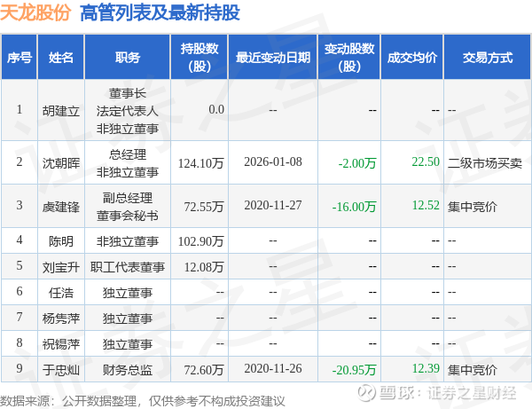
Task: Click the -16.00万 change value
Action: [x=354, y=207]
